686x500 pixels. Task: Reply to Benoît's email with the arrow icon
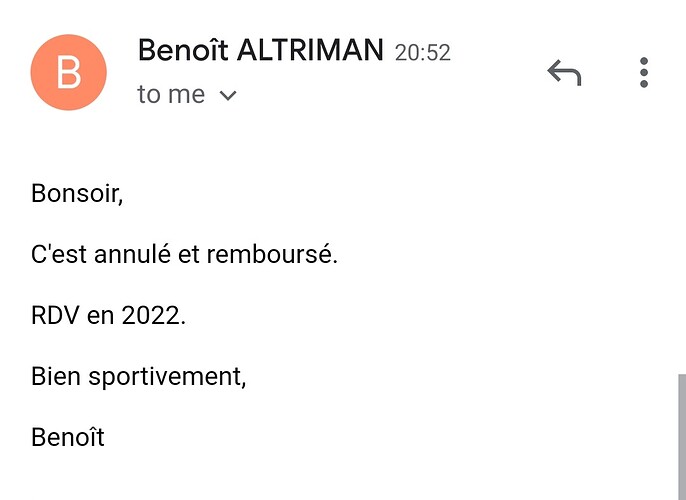(564, 72)
